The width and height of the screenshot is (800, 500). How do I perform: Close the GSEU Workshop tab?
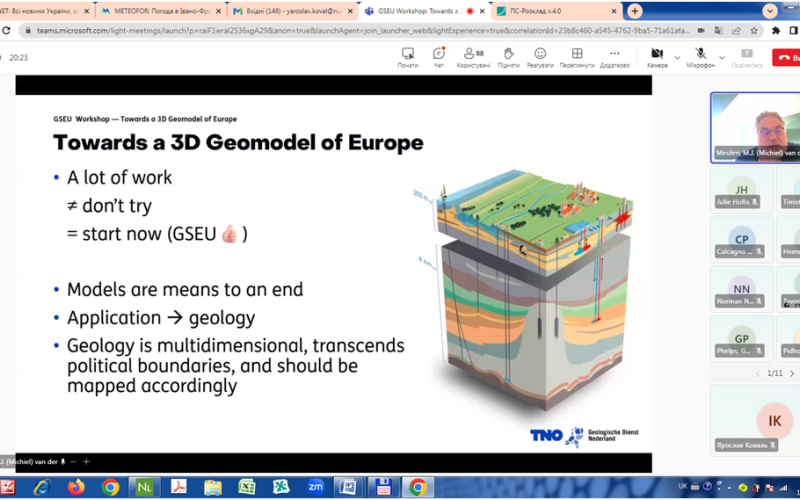(x=482, y=11)
